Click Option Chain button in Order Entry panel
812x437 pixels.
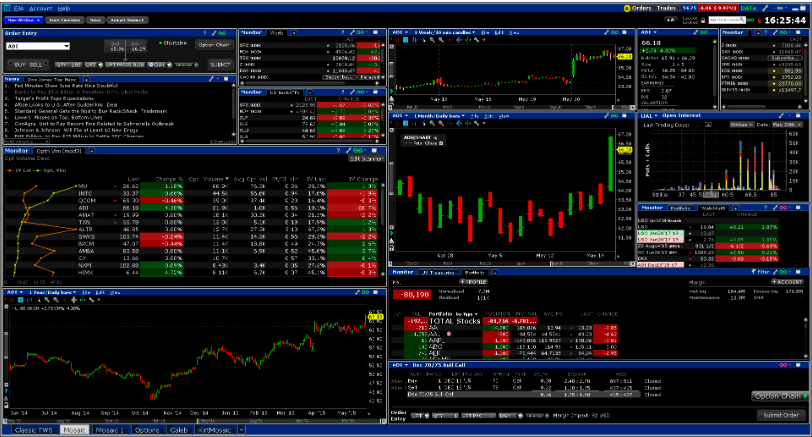(214, 45)
